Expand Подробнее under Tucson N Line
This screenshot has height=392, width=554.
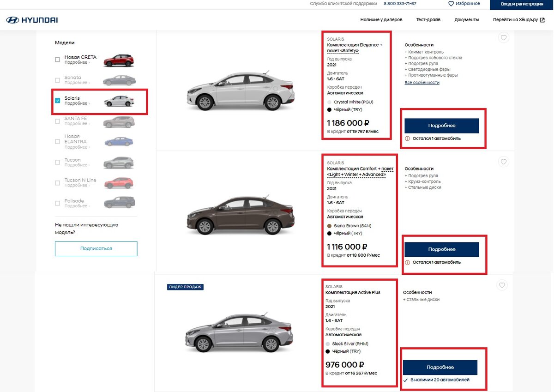tap(77, 186)
